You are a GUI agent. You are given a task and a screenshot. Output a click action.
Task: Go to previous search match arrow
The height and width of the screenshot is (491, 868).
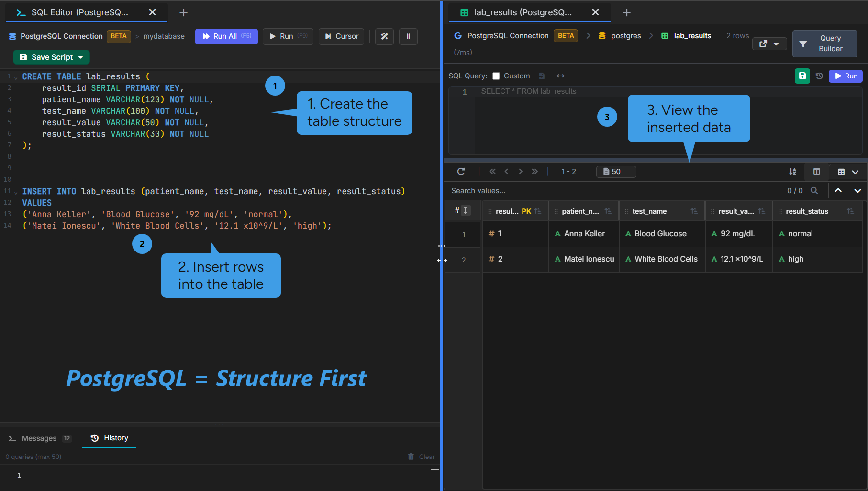pos(838,190)
